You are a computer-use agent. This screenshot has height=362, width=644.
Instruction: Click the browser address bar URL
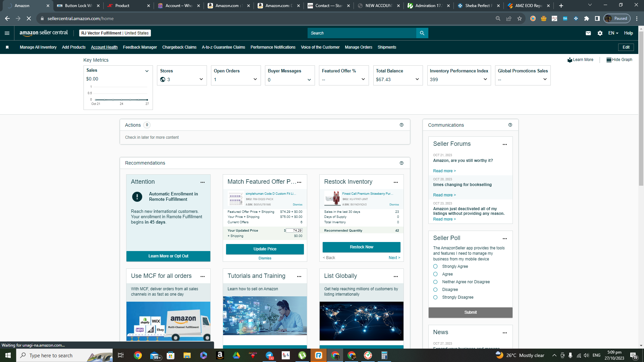(80, 18)
